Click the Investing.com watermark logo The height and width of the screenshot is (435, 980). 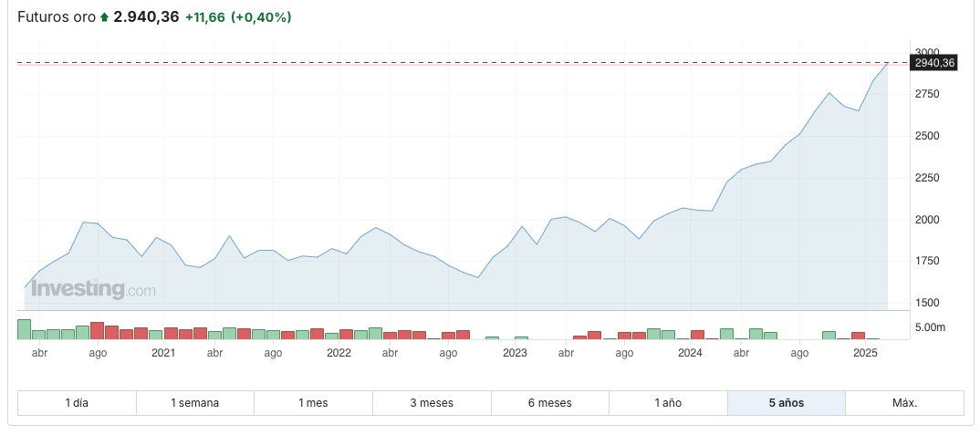93,290
